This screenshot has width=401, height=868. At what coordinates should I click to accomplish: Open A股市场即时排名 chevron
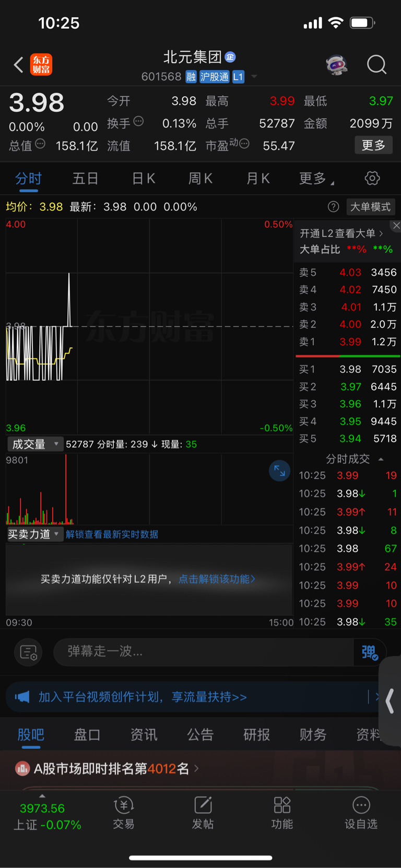pyautogui.click(x=196, y=768)
